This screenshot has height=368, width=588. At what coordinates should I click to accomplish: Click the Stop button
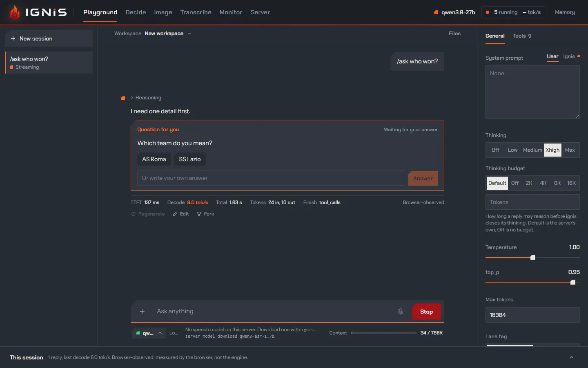pos(426,312)
